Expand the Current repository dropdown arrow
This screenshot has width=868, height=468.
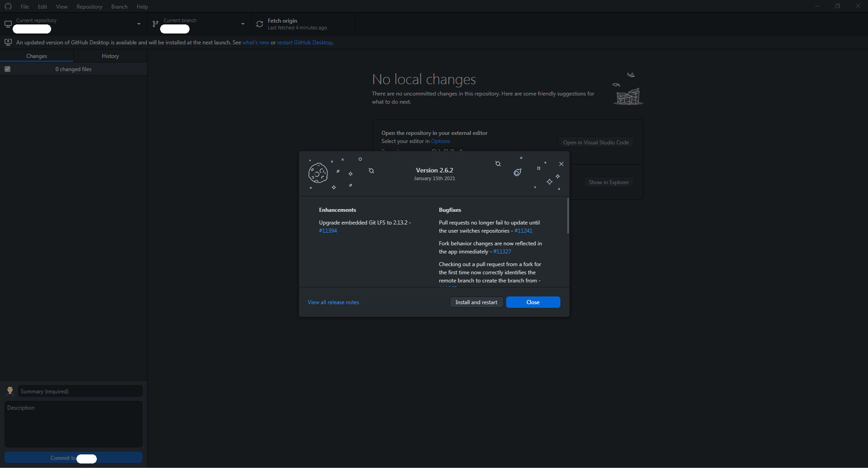point(139,24)
